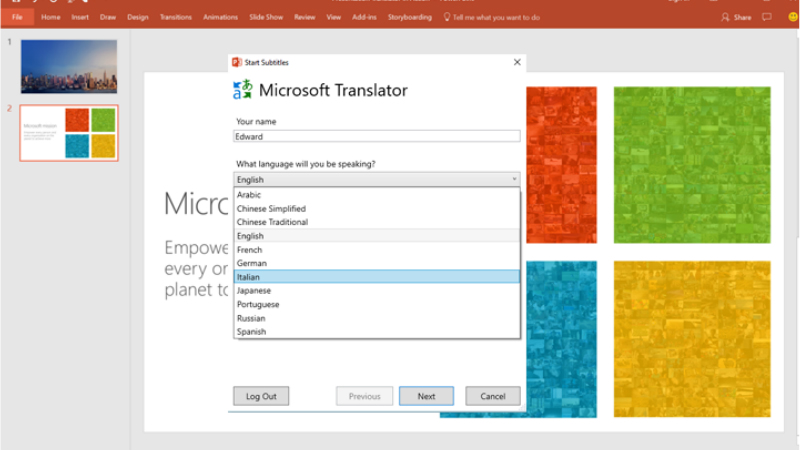Select slide 1 thumbnail with city skyline
This screenshot has height=450, width=800.
click(x=69, y=66)
